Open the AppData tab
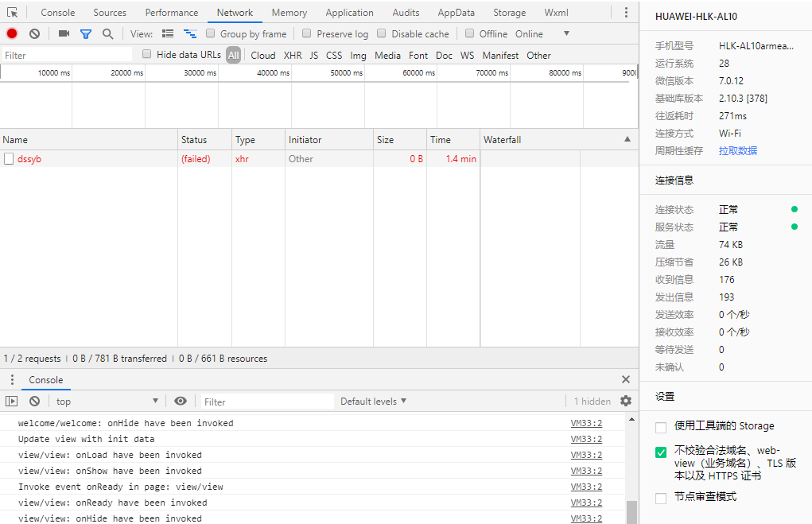This screenshot has width=812, height=524. tap(457, 13)
